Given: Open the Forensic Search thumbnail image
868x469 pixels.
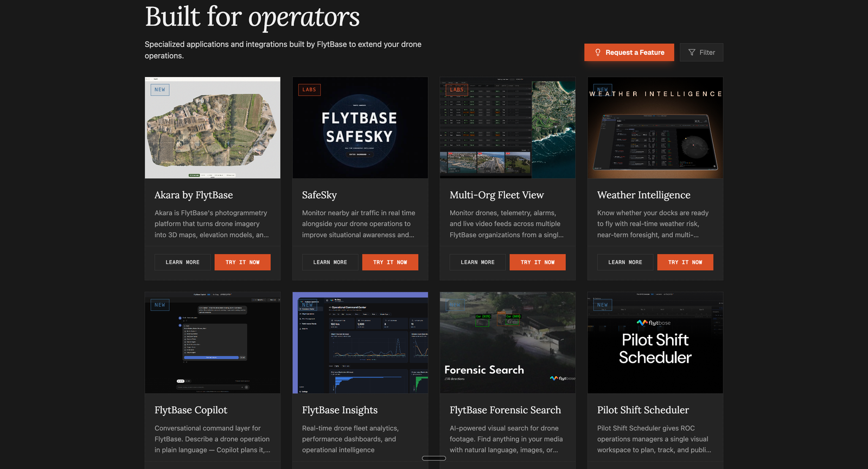Looking at the screenshot, I should (508, 343).
